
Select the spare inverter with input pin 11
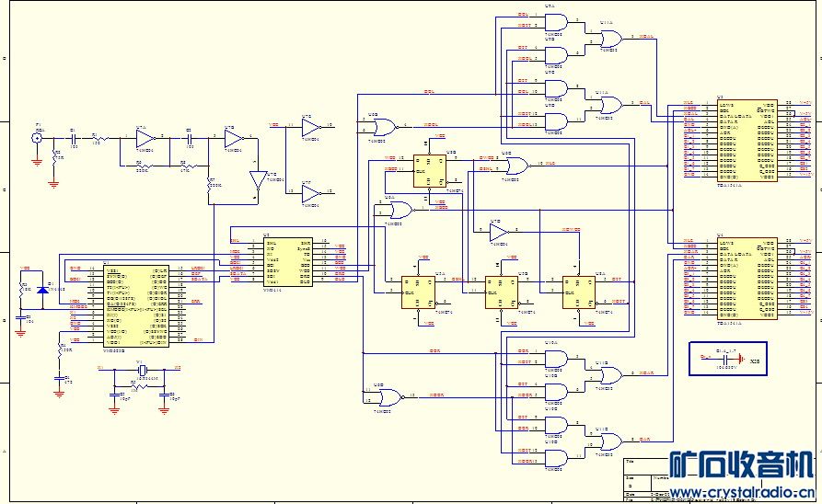point(311,126)
